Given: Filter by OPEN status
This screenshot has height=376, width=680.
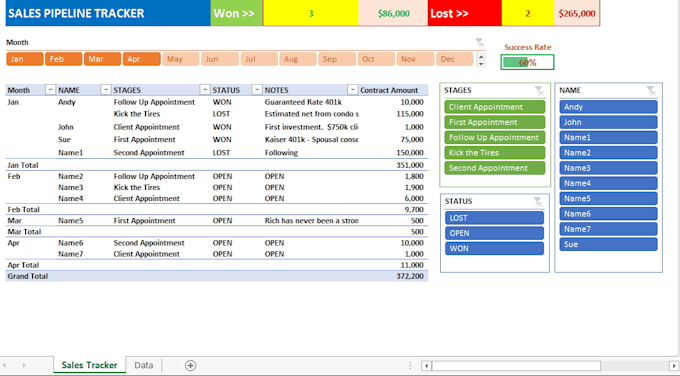Looking at the screenshot, I should (494, 233).
